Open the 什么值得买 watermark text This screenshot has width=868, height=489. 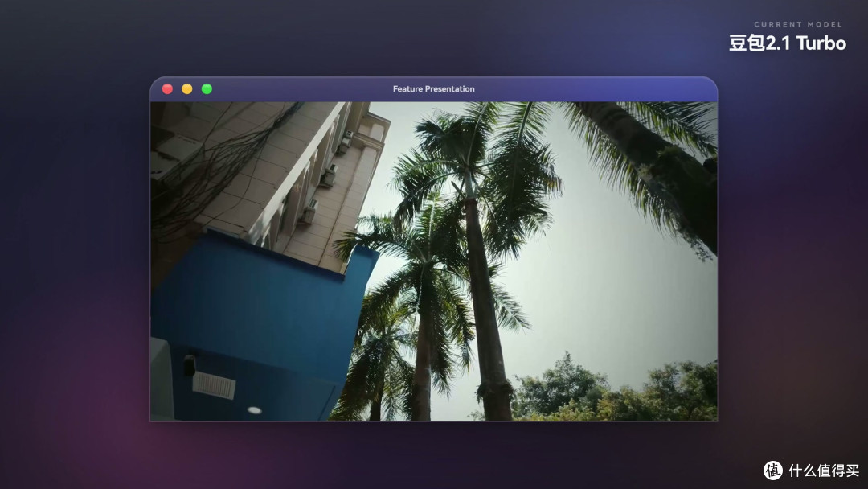point(824,471)
